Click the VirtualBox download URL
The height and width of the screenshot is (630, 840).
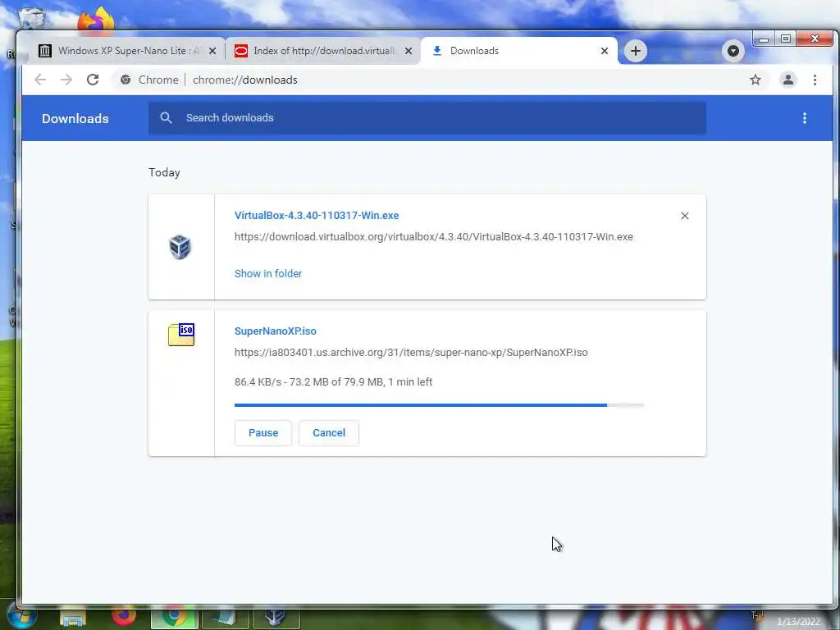433,237
